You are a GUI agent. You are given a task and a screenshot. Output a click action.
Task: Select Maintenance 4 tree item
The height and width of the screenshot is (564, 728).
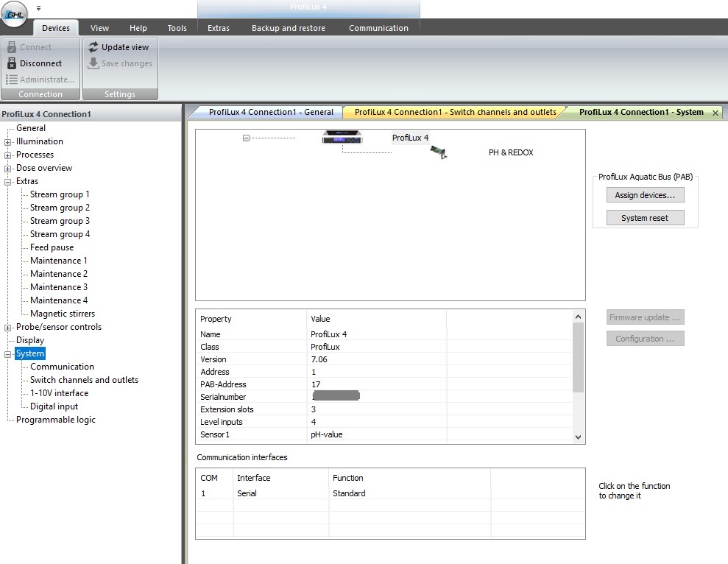click(58, 300)
